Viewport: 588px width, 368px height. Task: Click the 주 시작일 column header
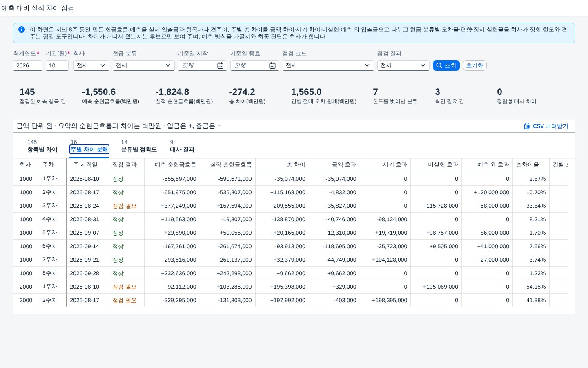(x=88, y=165)
